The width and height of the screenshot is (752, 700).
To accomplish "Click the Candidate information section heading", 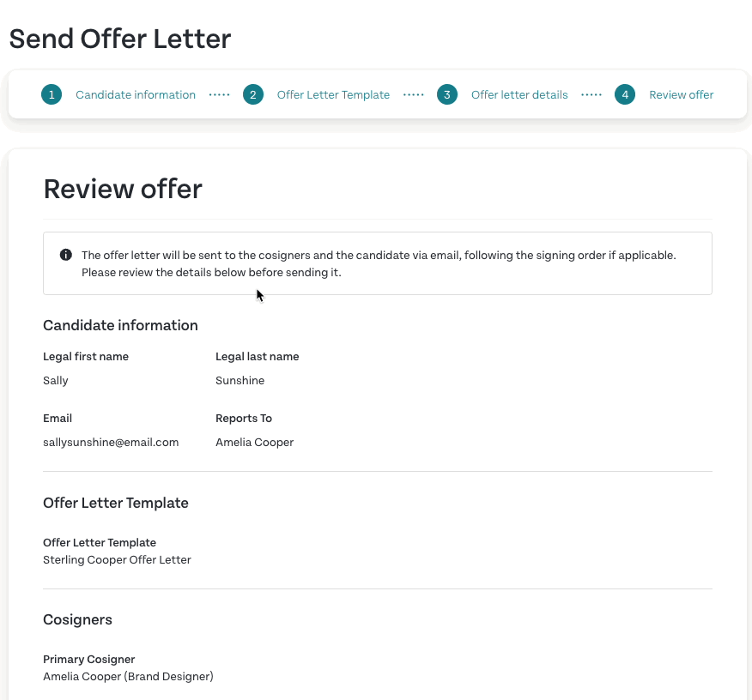I will pyautogui.click(x=120, y=325).
